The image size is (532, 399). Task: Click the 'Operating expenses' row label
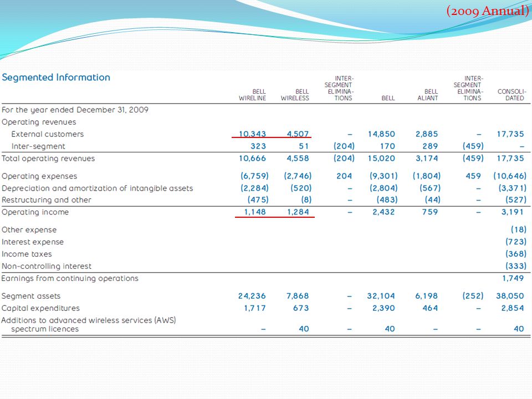coord(39,176)
